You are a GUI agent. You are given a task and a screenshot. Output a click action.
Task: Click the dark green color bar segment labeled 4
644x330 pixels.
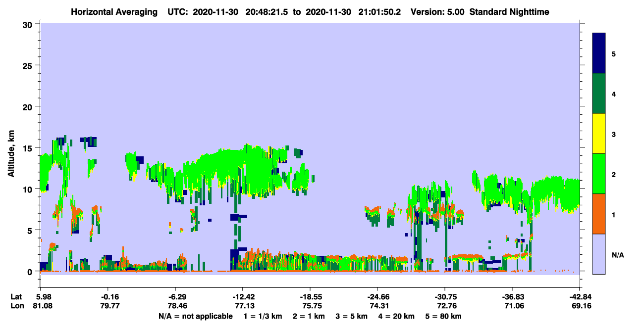pos(599,94)
